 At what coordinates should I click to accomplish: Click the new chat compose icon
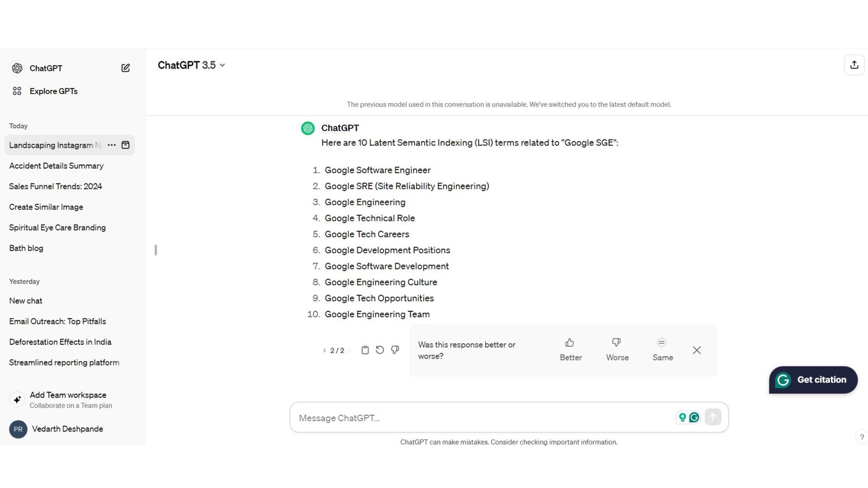coord(125,68)
